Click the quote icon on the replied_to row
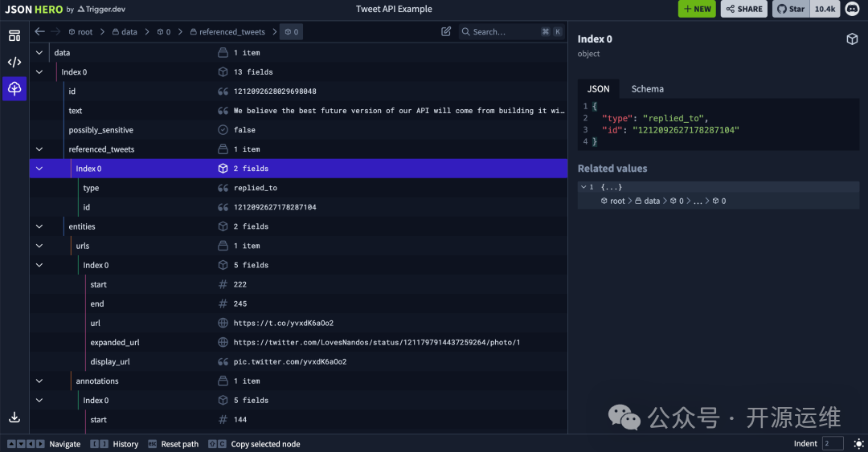This screenshot has width=868, height=452. tap(223, 188)
